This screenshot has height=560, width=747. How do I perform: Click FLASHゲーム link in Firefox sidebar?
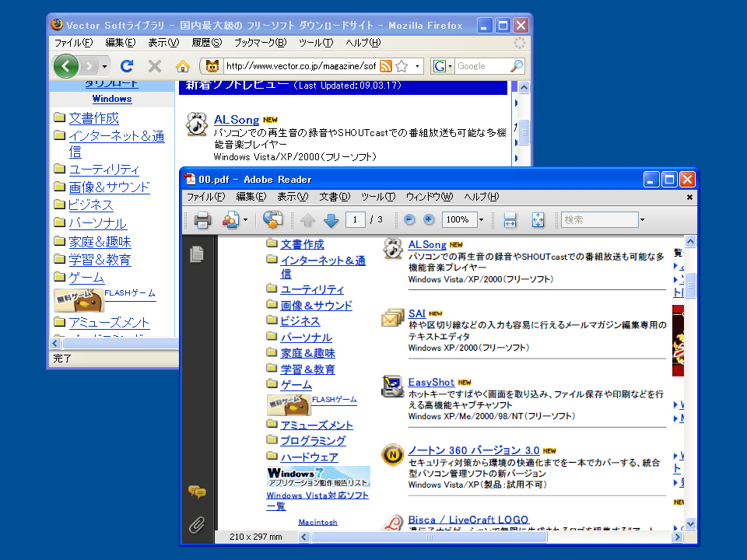pyautogui.click(x=130, y=294)
